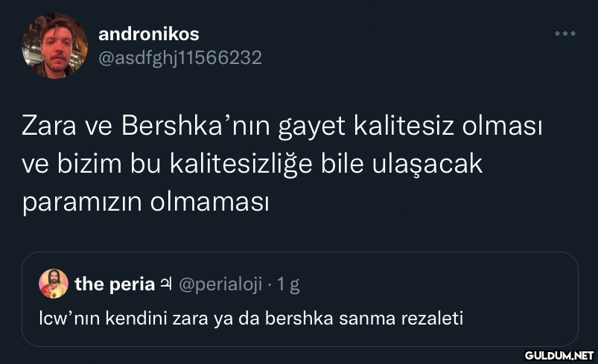
Task: Click the tweet line starting with Zara
Action: click(282, 127)
